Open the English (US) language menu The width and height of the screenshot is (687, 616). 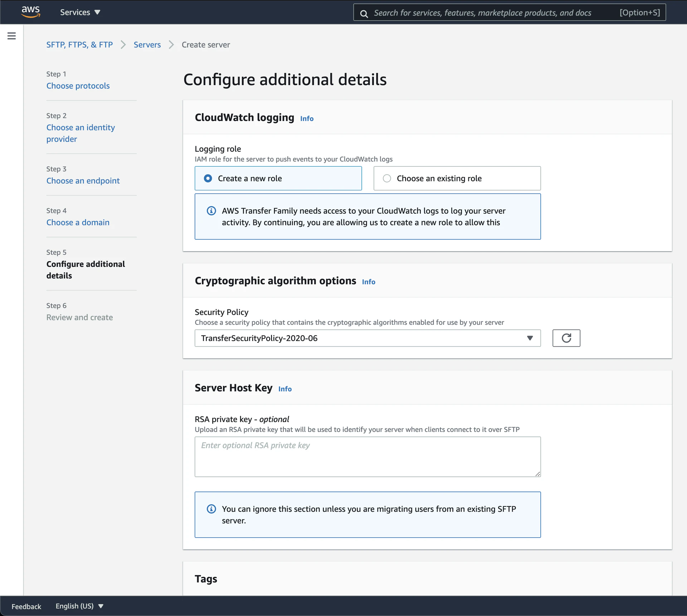[x=79, y=606]
